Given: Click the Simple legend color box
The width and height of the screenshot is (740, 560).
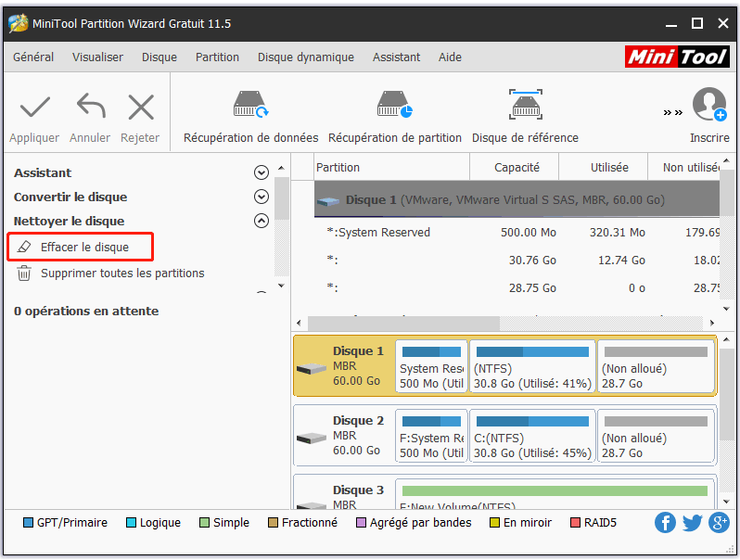Looking at the screenshot, I should coord(204,523).
